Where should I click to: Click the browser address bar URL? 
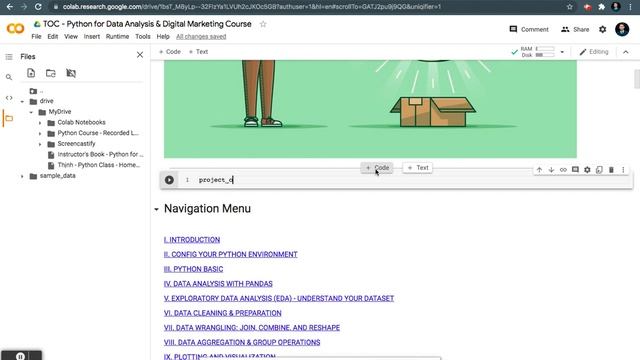pos(252,7)
